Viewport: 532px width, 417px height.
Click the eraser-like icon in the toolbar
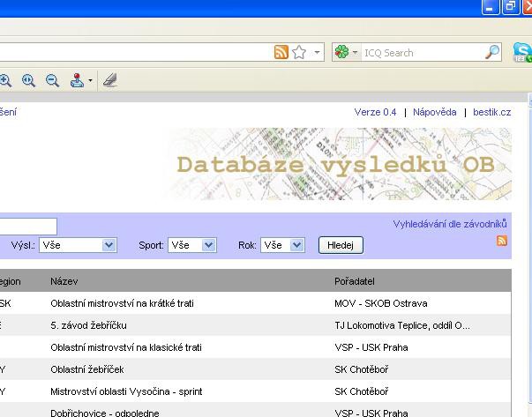pos(110,80)
